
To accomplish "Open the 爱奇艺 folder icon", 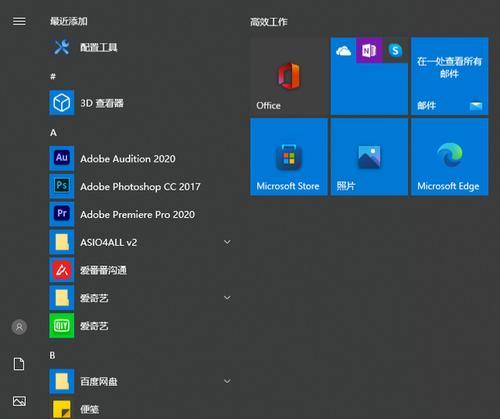I will [x=62, y=298].
